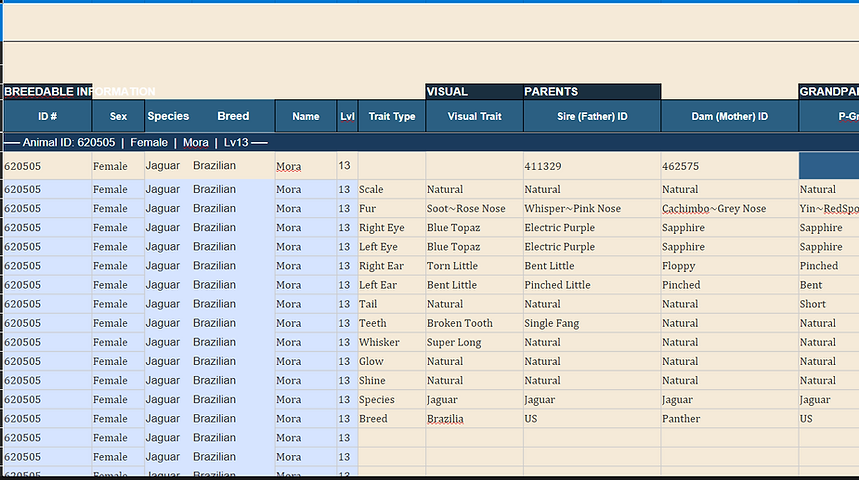Viewport: 859px width, 480px height.
Task: Click the Electric Purple Right Eye cell
Action: click(x=592, y=228)
